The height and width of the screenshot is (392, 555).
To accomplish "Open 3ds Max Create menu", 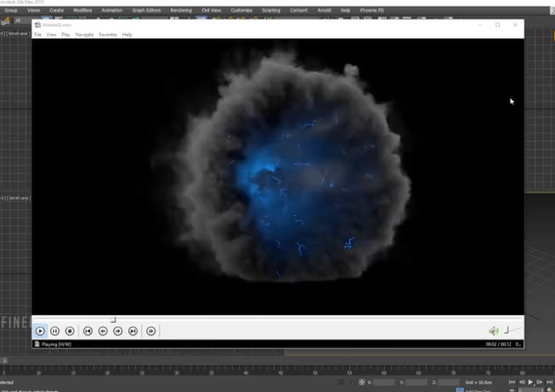I will point(57,10).
